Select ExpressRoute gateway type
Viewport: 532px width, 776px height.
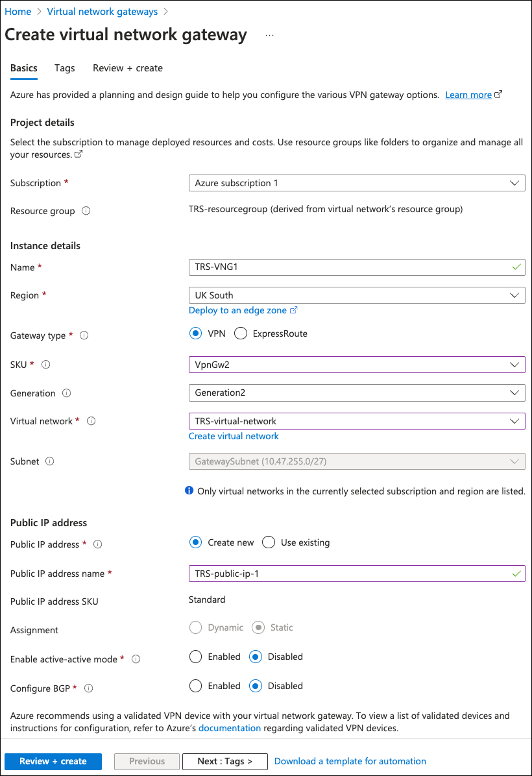(x=241, y=333)
